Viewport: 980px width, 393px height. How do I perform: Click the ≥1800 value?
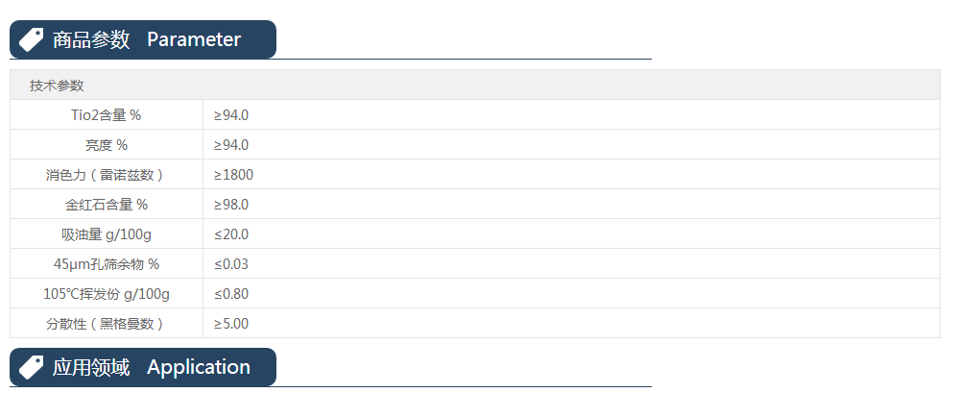(233, 175)
